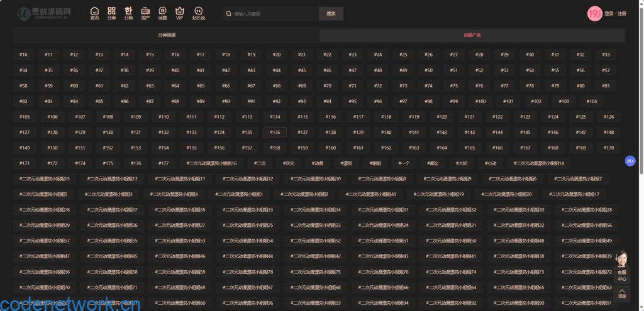Click the 登录 login link

(609, 14)
